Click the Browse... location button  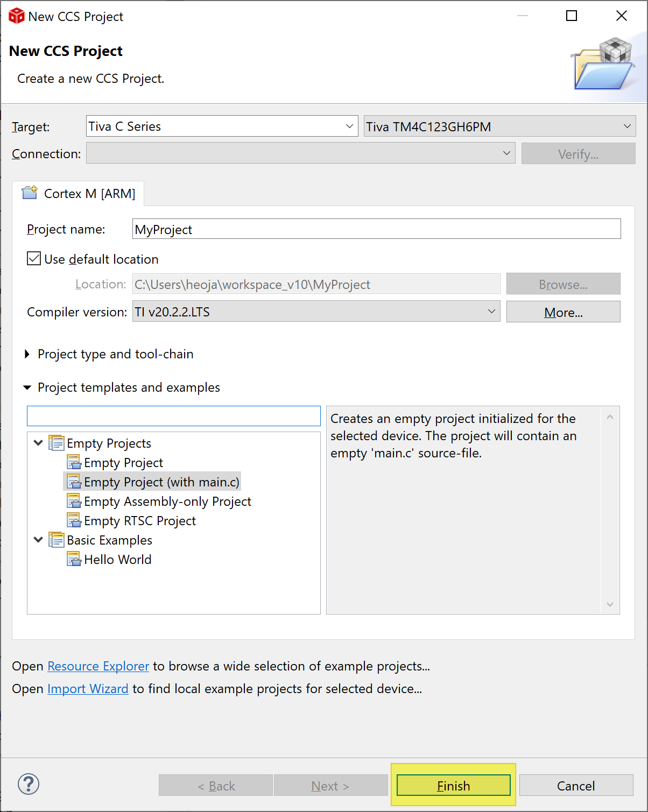[x=564, y=284]
